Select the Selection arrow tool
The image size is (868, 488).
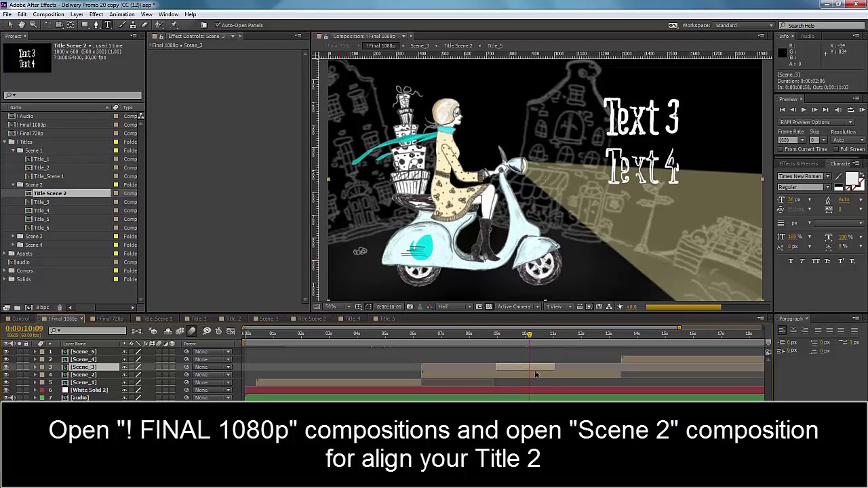tap(10, 25)
